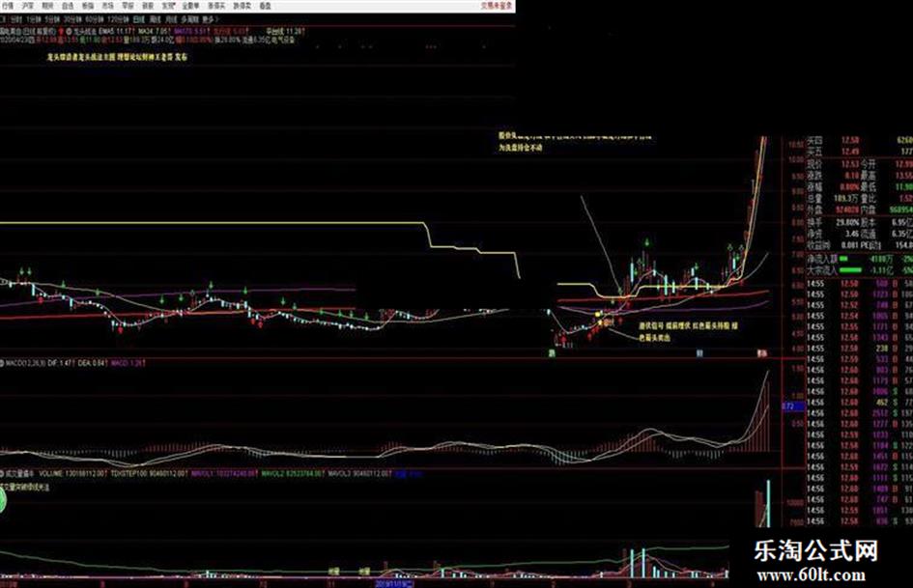The image size is (913, 588).
Task: Click the 最低 label
Action: coord(869,187)
